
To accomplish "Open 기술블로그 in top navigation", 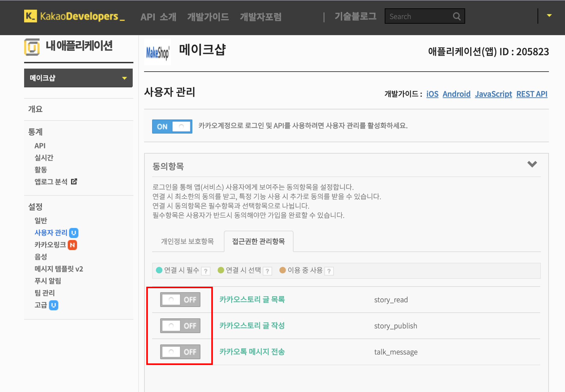I will point(355,16).
